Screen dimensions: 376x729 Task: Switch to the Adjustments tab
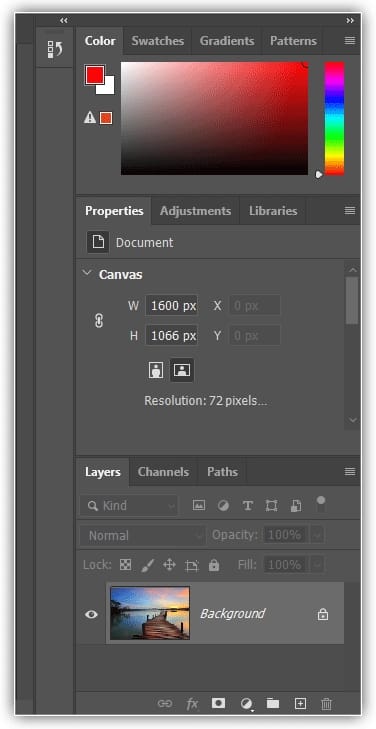tap(195, 211)
